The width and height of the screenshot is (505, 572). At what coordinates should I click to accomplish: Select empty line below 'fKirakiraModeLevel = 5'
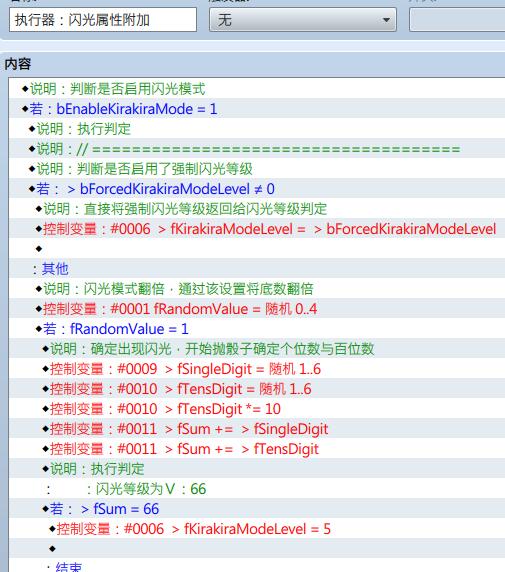[x=257, y=549]
